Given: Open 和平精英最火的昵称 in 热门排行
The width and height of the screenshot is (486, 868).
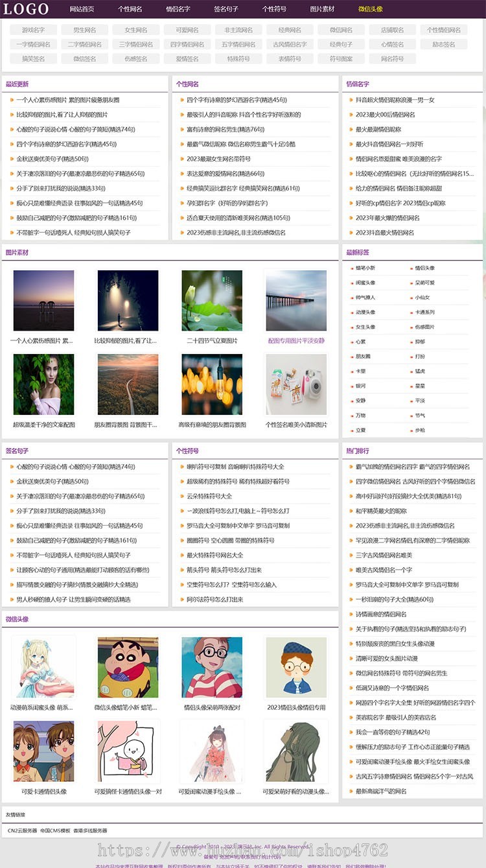Looking at the screenshot, I should (x=381, y=511).
